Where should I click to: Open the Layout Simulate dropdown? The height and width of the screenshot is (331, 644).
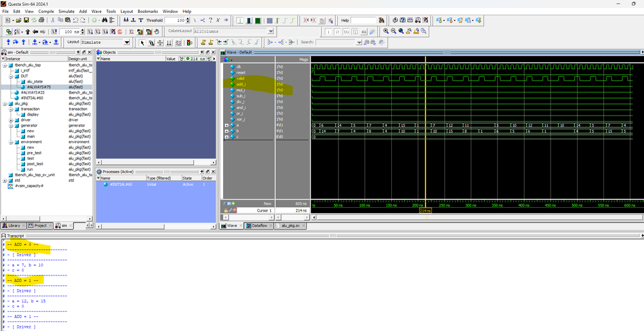[x=126, y=43]
